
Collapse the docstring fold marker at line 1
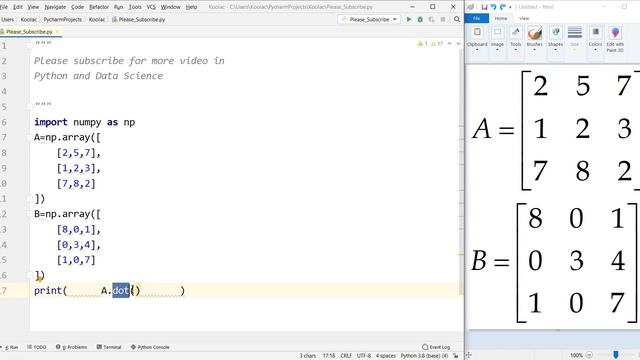[x=29, y=46]
